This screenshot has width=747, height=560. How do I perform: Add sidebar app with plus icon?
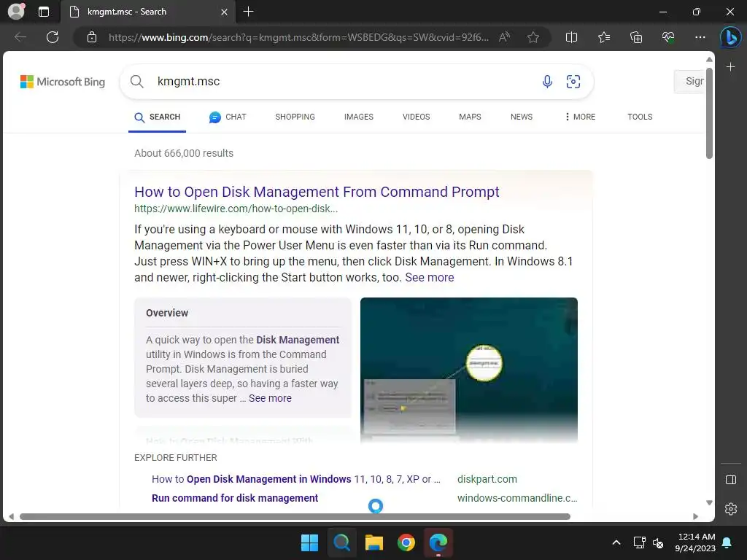click(730, 67)
